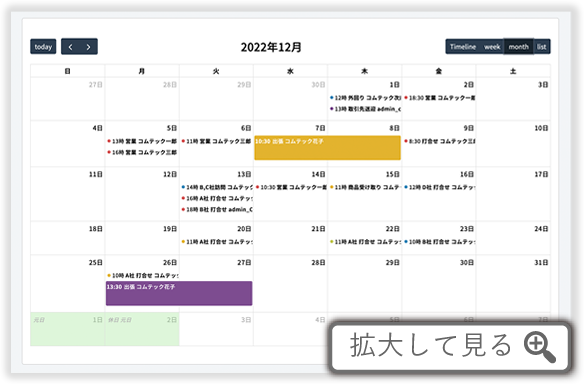Switch to list view
584x384 pixels.
pyautogui.click(x=542, y=47)
